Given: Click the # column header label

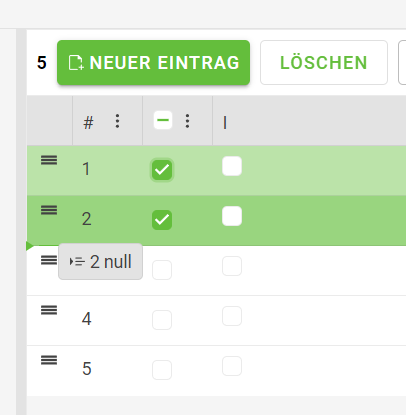Looking at the screenshot, I should (x=88, y=122).
